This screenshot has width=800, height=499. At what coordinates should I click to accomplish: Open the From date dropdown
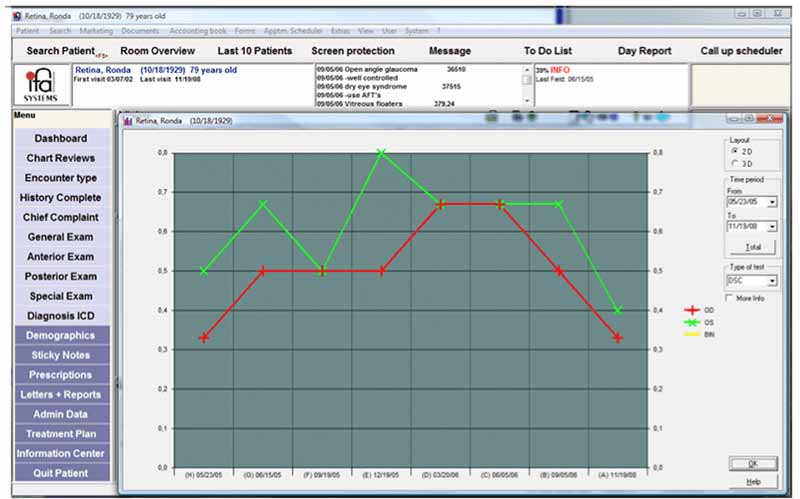[771, 202]
